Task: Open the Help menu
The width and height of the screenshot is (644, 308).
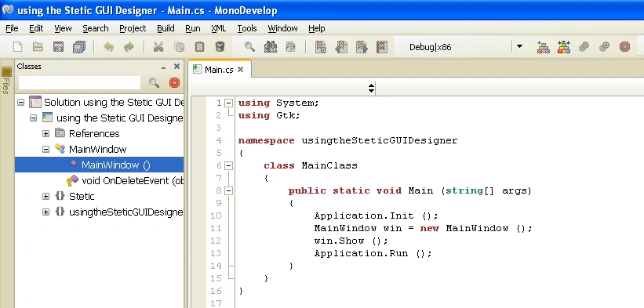Action: [x=317, y=28]
